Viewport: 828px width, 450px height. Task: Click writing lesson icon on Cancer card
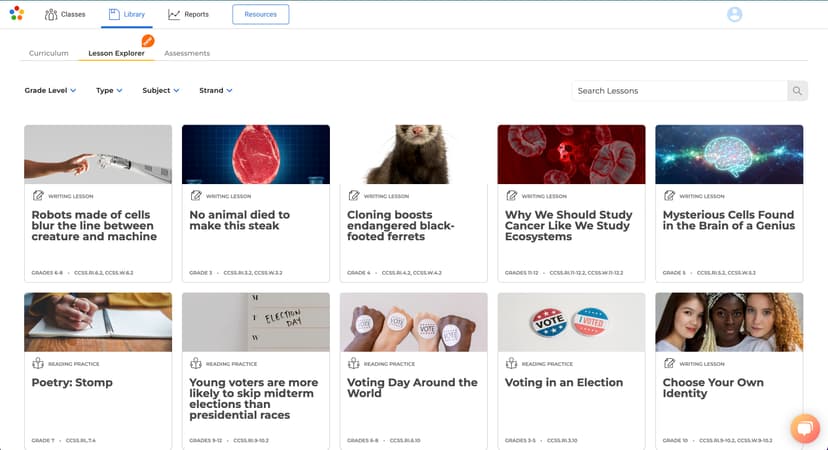point(512,196)
